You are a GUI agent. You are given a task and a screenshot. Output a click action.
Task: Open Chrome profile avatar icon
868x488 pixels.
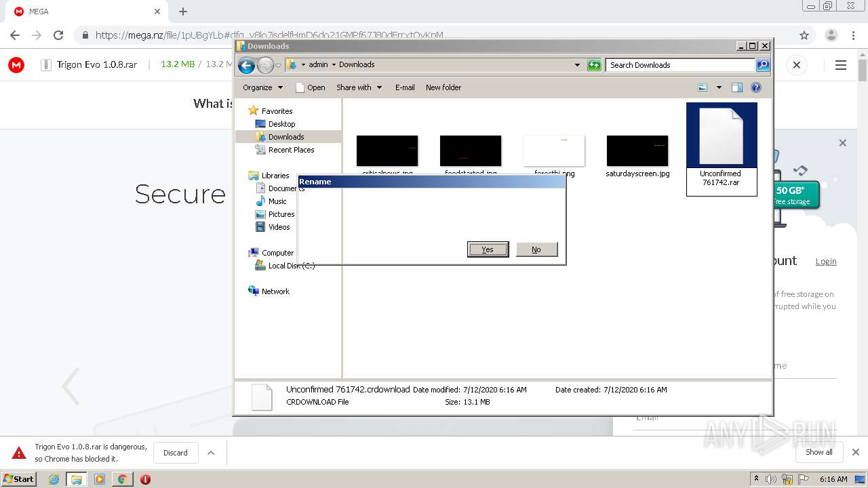pyautogui.click(x=831, y=35)
